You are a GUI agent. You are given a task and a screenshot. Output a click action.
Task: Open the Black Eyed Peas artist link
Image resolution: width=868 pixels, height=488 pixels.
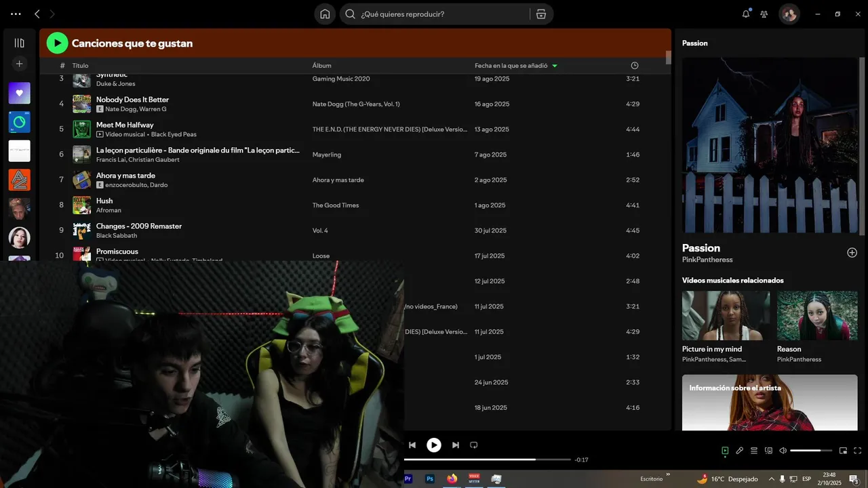tap(174, 134)
